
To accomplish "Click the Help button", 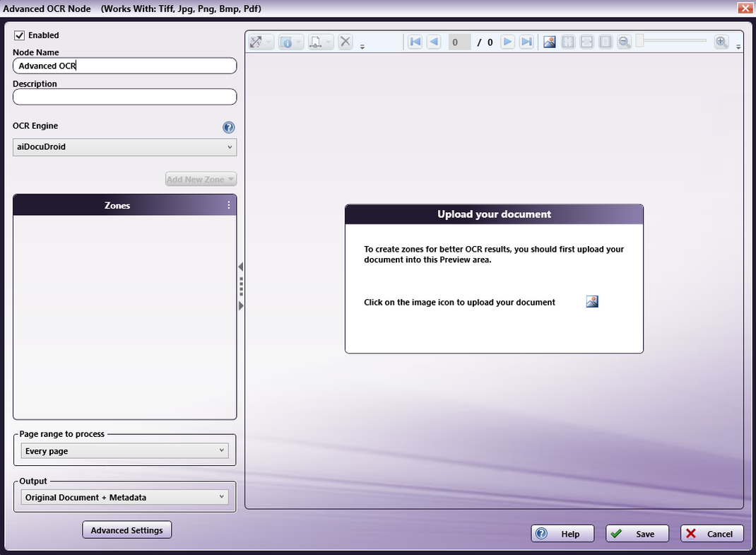I will coord(562,534).
